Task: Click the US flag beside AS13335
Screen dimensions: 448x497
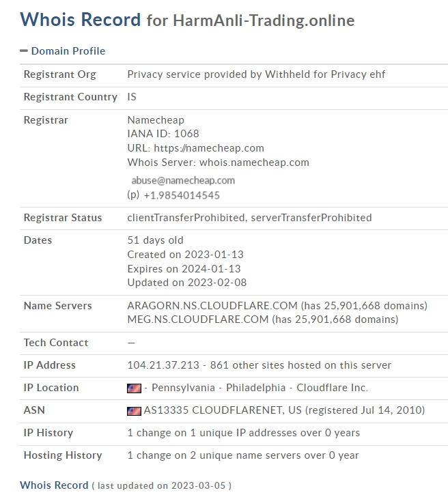Action: coord(134,411)
